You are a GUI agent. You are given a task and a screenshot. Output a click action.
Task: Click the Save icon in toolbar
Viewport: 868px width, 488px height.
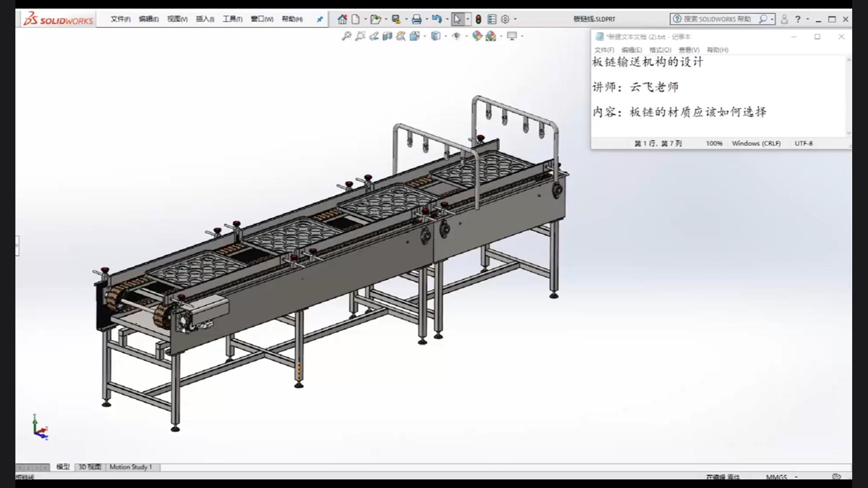click(x=396, y=19)
